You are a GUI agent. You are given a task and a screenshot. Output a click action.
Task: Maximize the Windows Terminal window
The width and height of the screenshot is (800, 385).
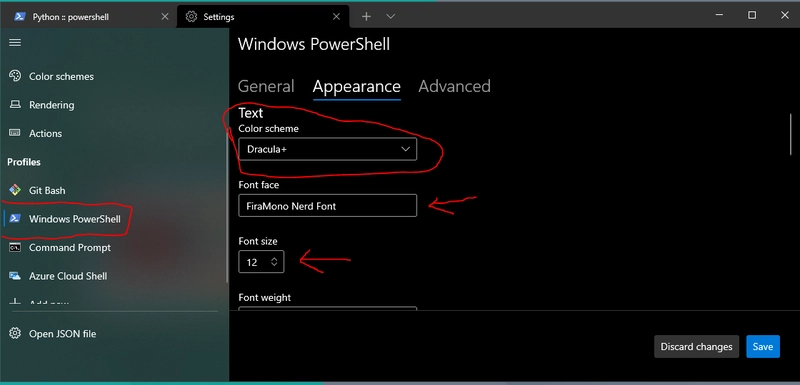pyautogui.click(x=752, y=16)
